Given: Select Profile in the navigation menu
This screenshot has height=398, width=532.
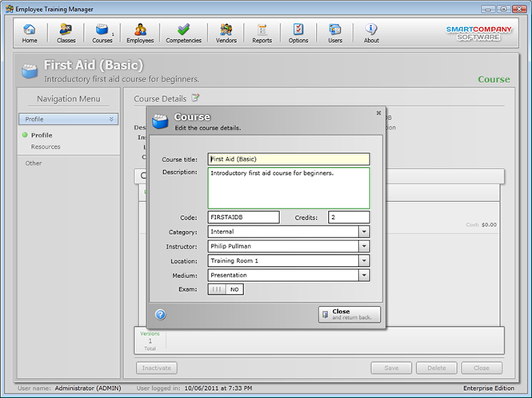Looking at the screenshot, I should (42, 135).
